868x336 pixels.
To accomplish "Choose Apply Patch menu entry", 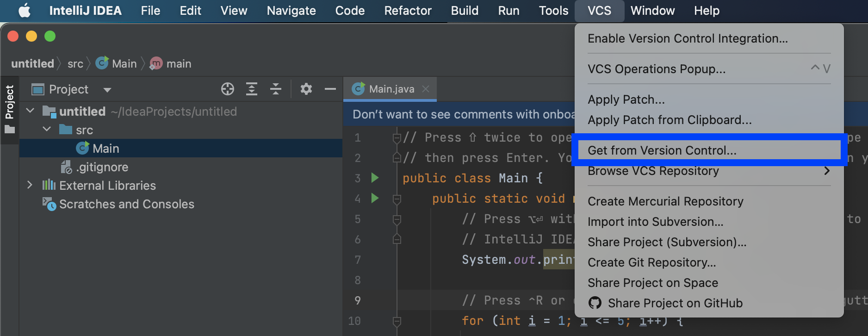I will (x=709, y=100).
